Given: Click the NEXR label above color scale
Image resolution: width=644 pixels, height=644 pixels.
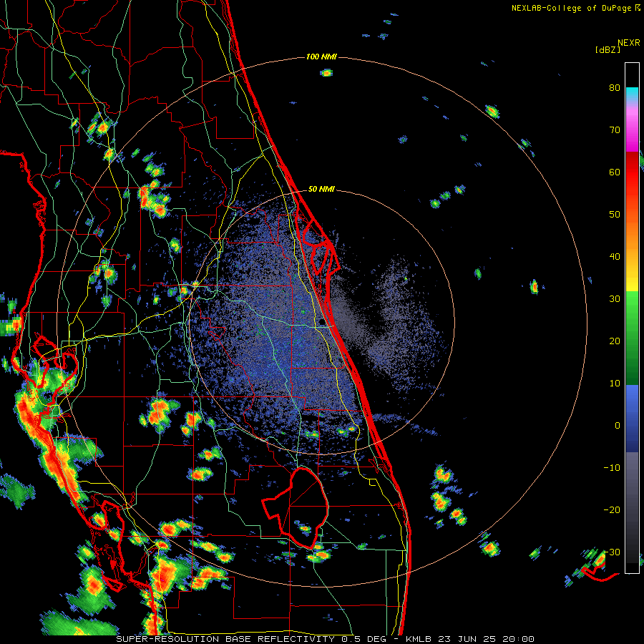Looking at the screenshot, I should pyautogui.click(x=629, y=43).
